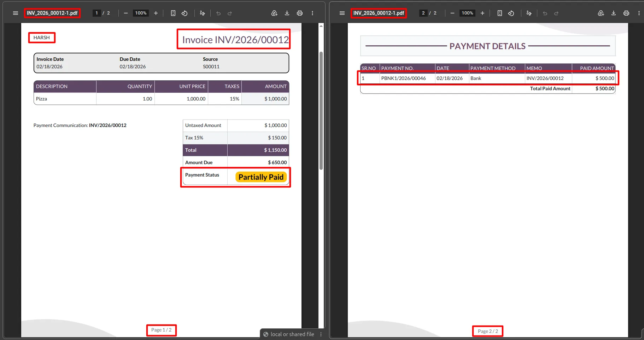Click the left viewer vertical scrollbar thumb
Image resolution: width=644 pixels, height=340 pixels.
321,111
